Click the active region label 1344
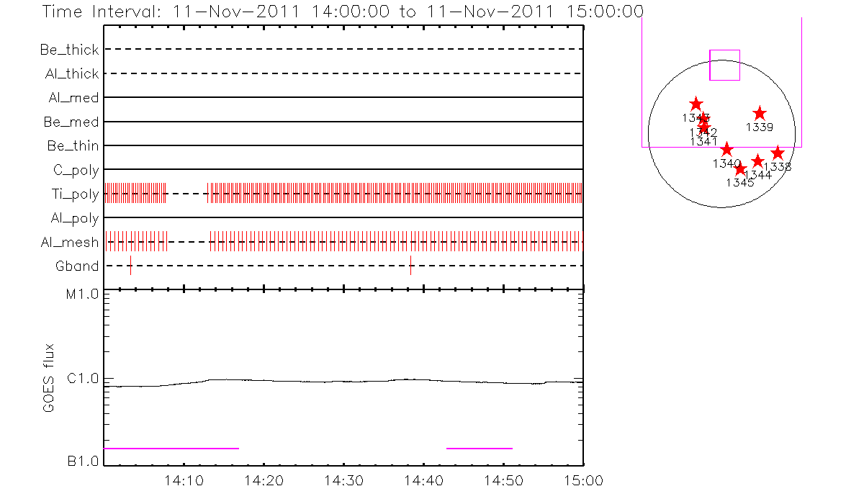The image size is (864, 504). (x=758, y=175)
